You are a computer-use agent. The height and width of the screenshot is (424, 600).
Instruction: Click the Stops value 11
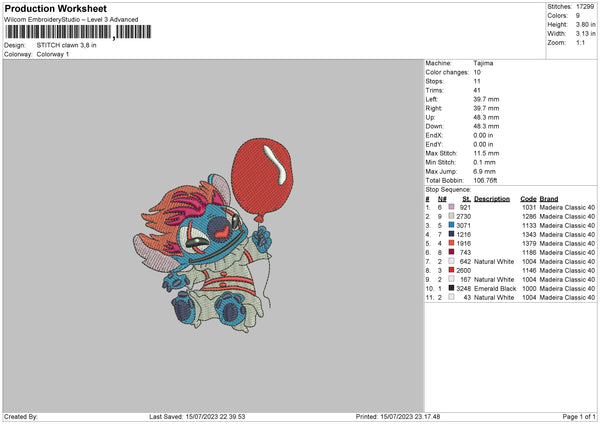click(x=476, y=81)
